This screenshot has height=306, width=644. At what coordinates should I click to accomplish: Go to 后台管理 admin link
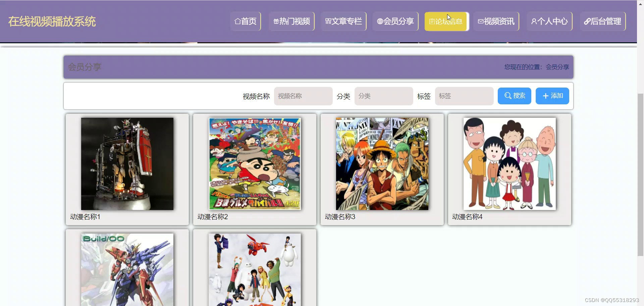click(603, 21)
